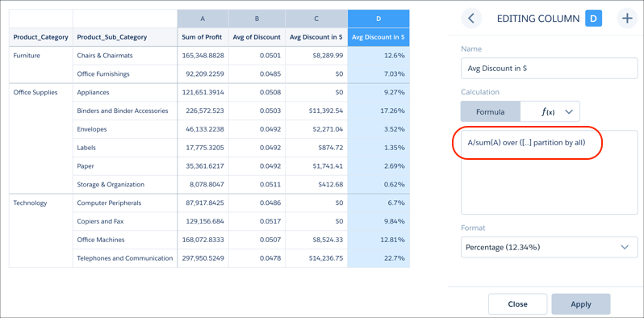Screen dimensions: 644x318
Task: Click Avg Discount in $ header of column D
Action: [x=378, y=37]
